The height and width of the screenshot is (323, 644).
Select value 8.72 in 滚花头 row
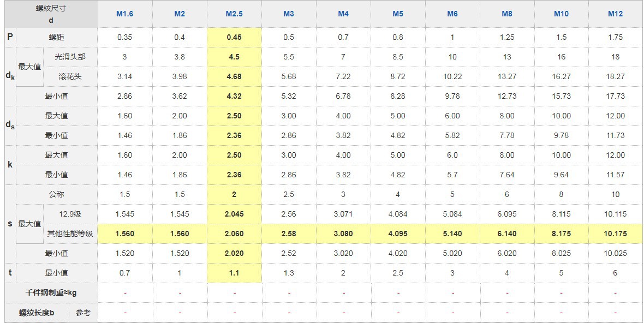[397, 76]
